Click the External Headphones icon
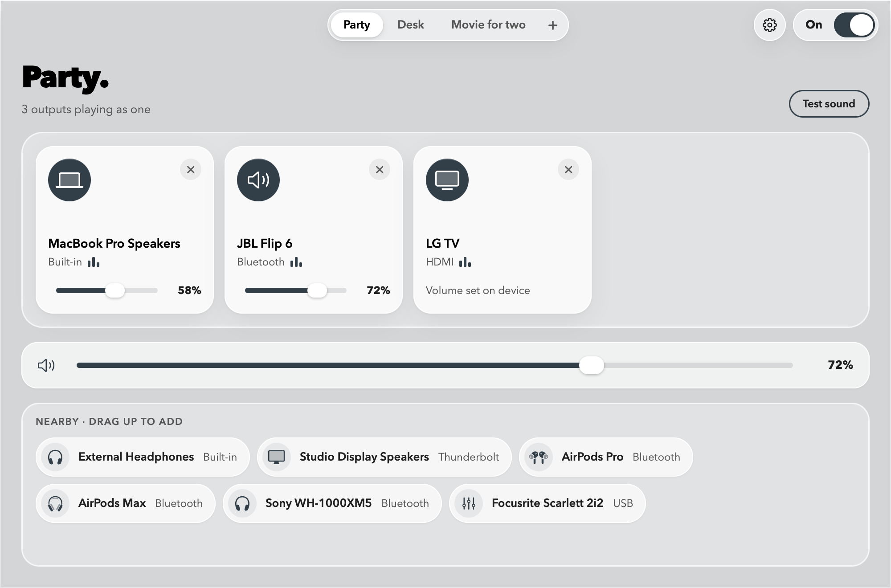 (x=55, y=457)
